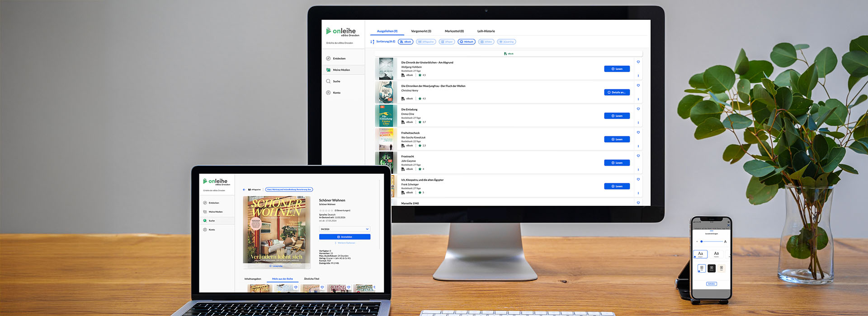Click Lesen for Ich, Kleopatra

click(617, 186)
